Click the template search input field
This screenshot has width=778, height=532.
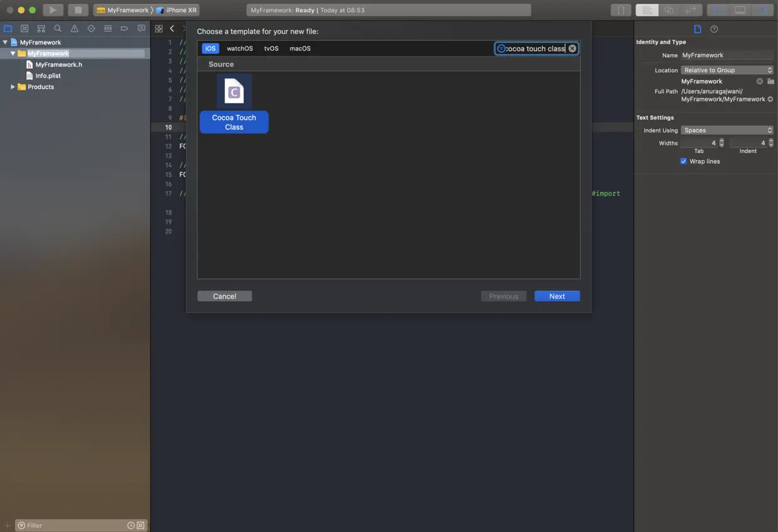coord(535,48)
